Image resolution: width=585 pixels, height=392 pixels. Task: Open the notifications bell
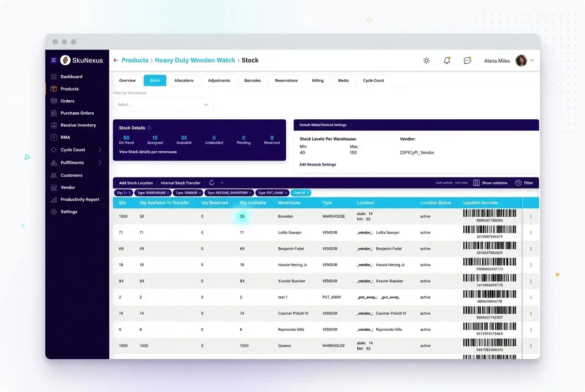pos(446,60)
